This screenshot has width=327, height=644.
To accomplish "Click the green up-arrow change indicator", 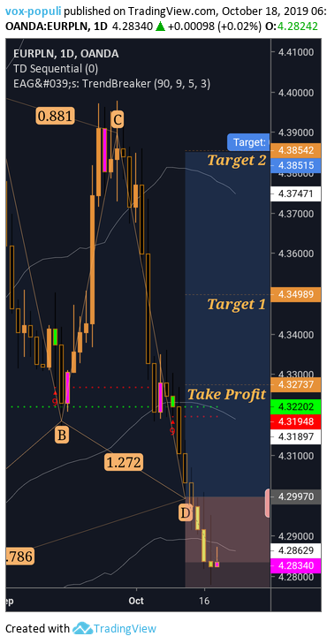I will point(160,27).
